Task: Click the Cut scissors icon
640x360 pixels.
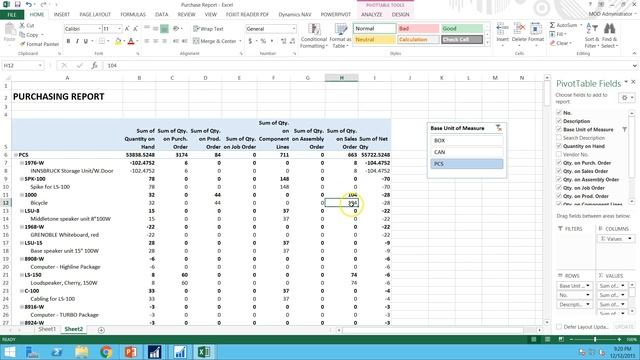Action: pyautogui.click(x=22, y=25)
